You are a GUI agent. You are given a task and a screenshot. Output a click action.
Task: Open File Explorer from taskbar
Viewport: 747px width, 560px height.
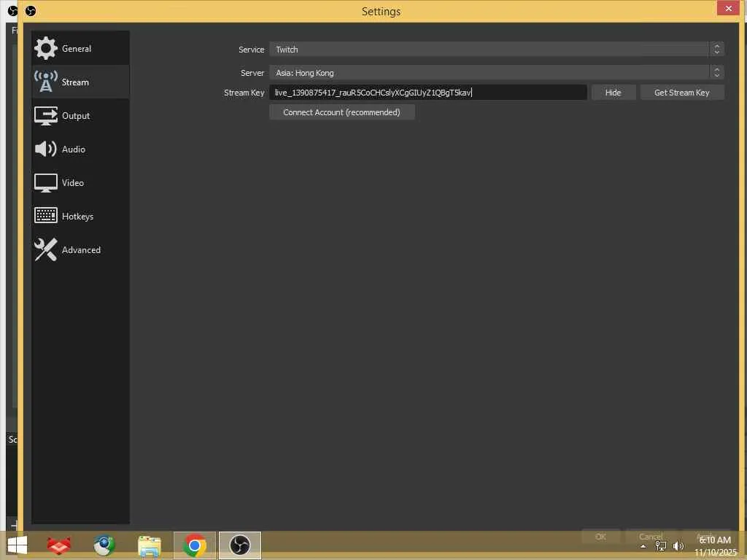pyautogui.click(x=149, y=545)
